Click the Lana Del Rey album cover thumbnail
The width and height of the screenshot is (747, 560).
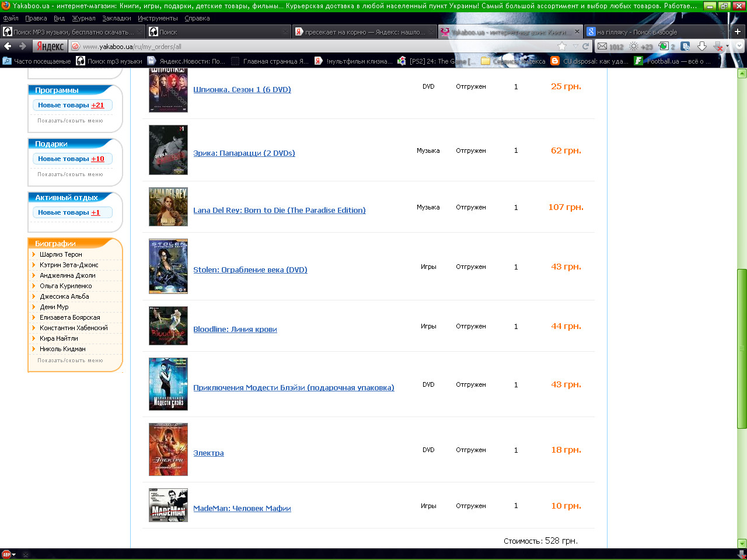[168, 206]
